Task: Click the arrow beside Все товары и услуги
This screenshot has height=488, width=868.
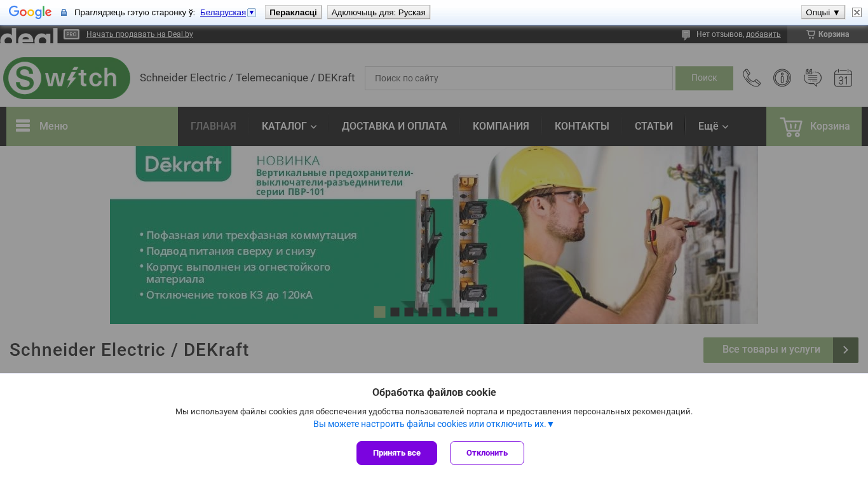Action: [846, 350]
